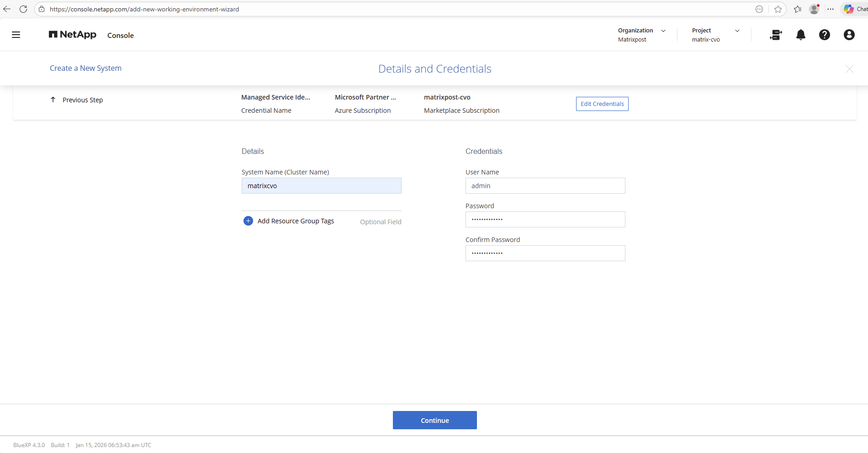
Task: Select the Confirm Password field
Action: click(545, 253)
